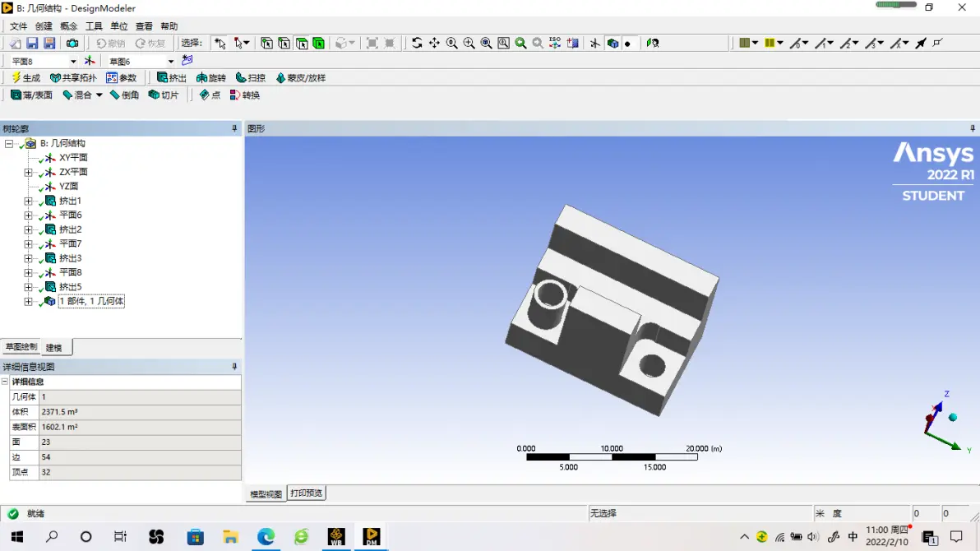
Task: Click the ISO isometric view icon
Action: [555, 43]
